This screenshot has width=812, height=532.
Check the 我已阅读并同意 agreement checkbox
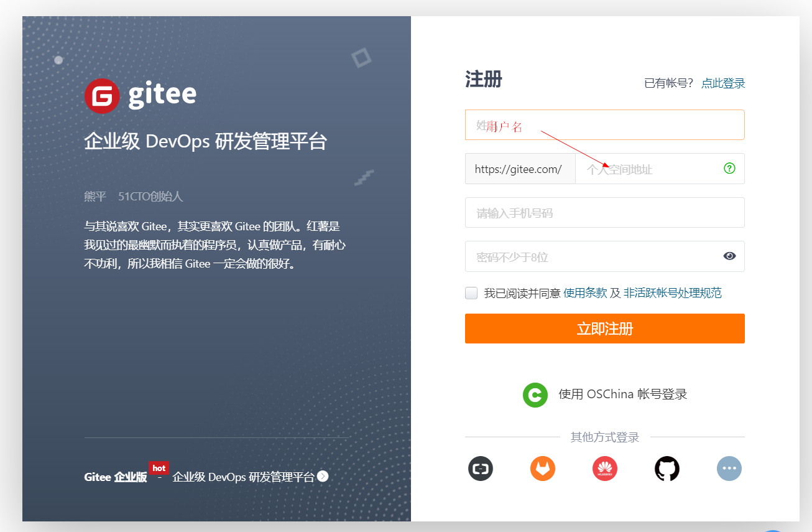coord(471,293)
